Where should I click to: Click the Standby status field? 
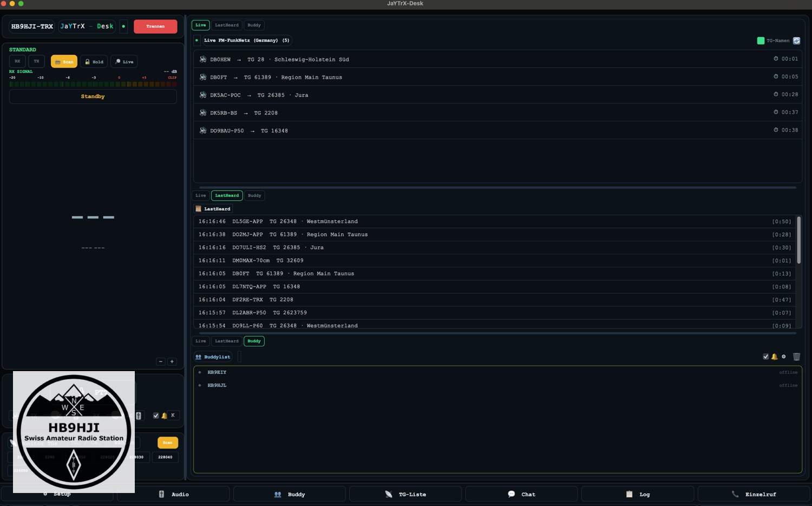pos(93,96)
